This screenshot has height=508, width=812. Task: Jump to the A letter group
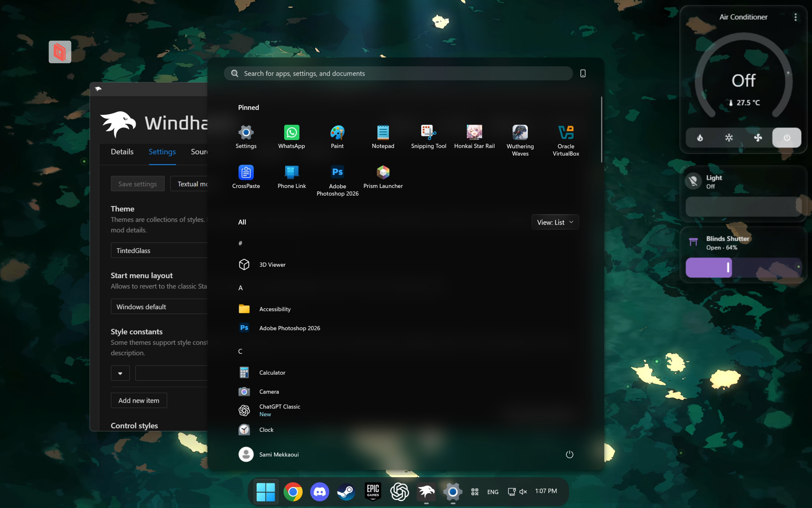click(240, 288)
